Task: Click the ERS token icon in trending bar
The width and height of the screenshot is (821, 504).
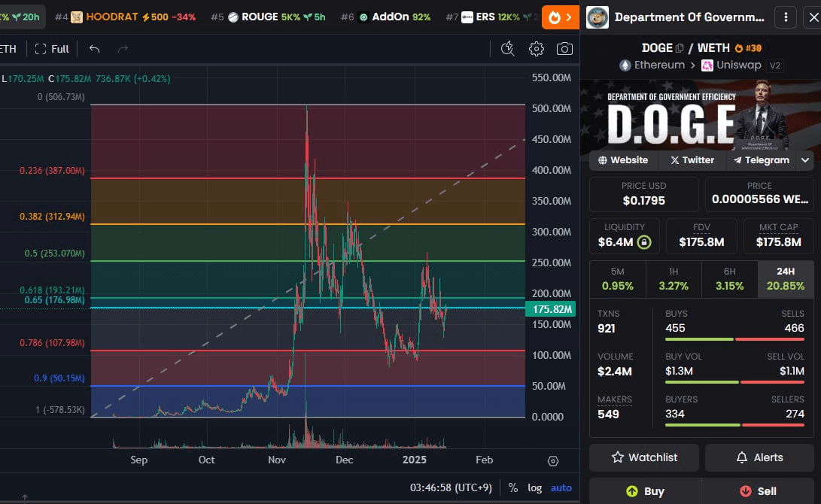Action: [x=467, y=17]
